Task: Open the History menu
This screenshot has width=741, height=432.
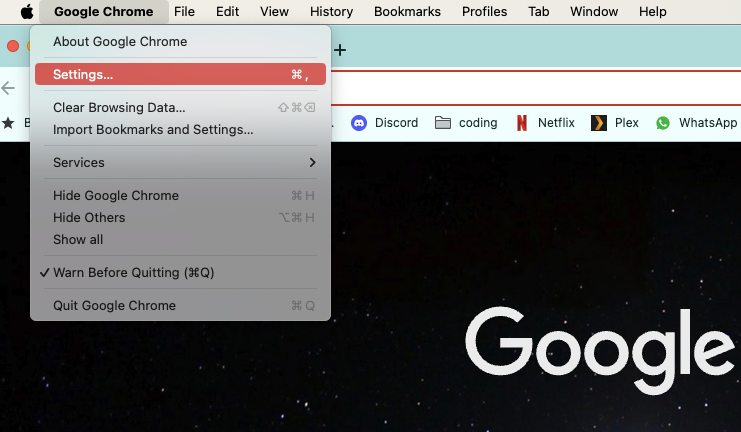Action: (x=331, y=11)
